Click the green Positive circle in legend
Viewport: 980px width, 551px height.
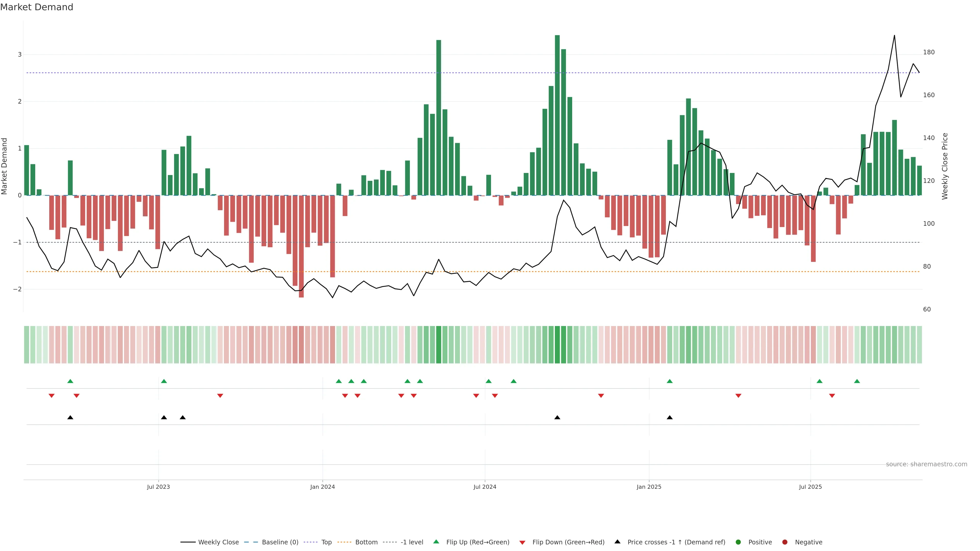738,542
